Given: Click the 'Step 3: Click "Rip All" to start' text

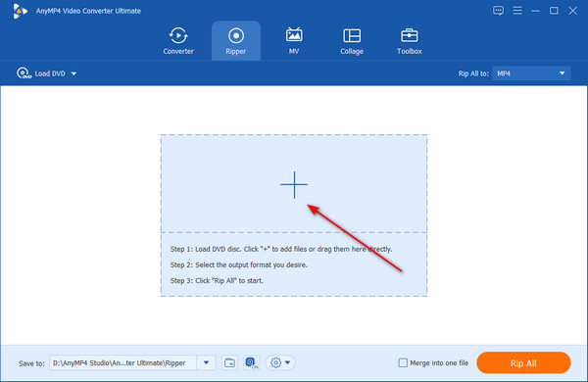Looking at the screenshot, I should pos(217,281).
